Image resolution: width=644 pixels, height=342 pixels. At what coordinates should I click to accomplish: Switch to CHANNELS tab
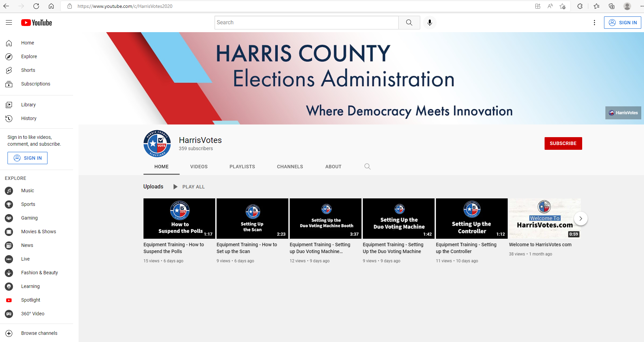[x=290, y=167]
